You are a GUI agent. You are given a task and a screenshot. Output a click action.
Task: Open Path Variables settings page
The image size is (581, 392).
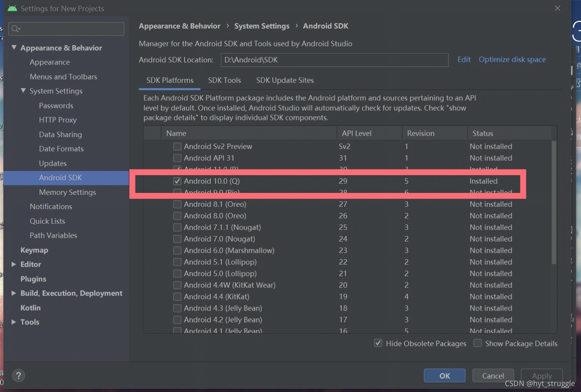53,235
